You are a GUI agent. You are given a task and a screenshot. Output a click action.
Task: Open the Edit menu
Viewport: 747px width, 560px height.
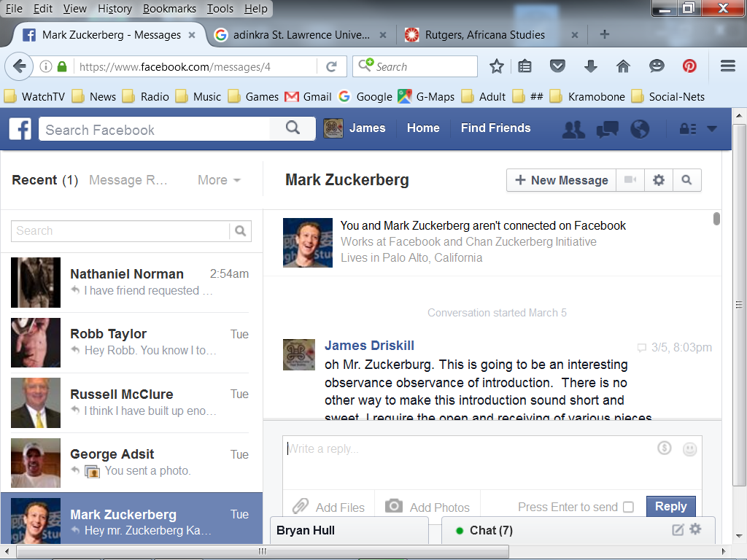[43, 9]
